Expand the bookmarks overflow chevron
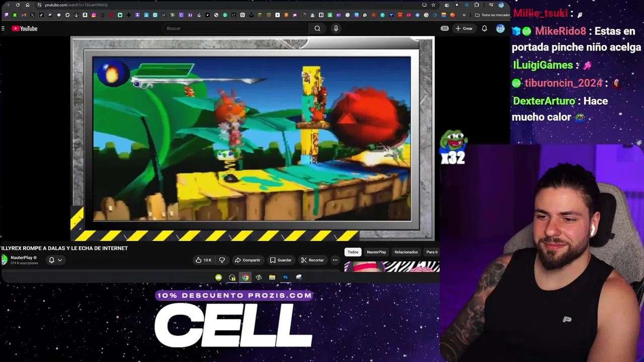The image size is (644, 362). [x=464, y=15]
